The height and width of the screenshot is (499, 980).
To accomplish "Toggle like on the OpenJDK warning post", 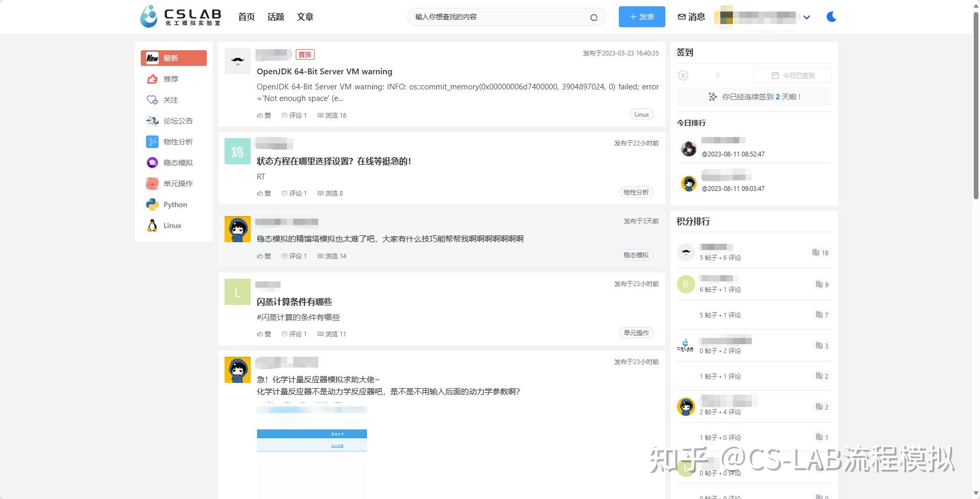I will tap(264, 115).
